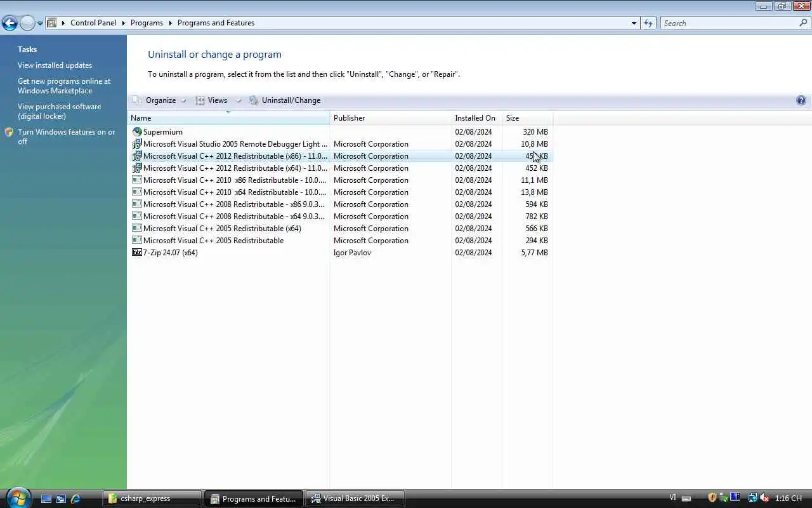This screenshot has height=508, width=812.
Task: Sort by the Publisher column header
Action: pos(390,118)
